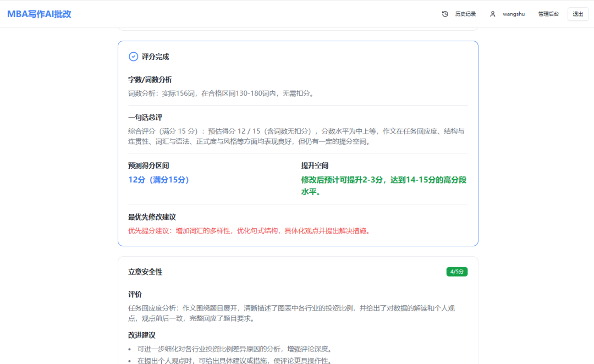Open the MBA写作AI批改 home logo
This screenshot has width=594, height=364.
click(39, 14)
